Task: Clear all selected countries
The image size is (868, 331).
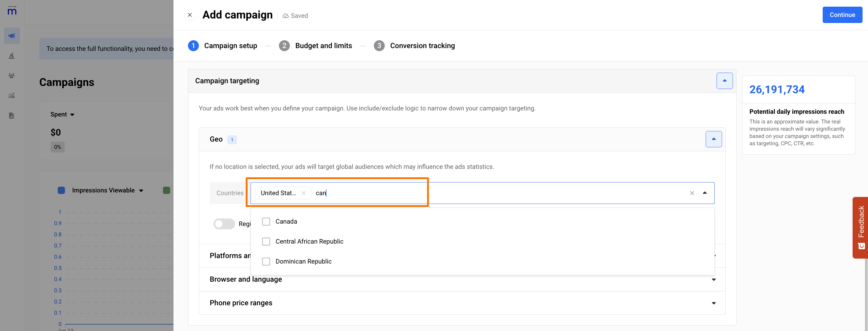Action: pyautogui.click(x=692, y=193)
